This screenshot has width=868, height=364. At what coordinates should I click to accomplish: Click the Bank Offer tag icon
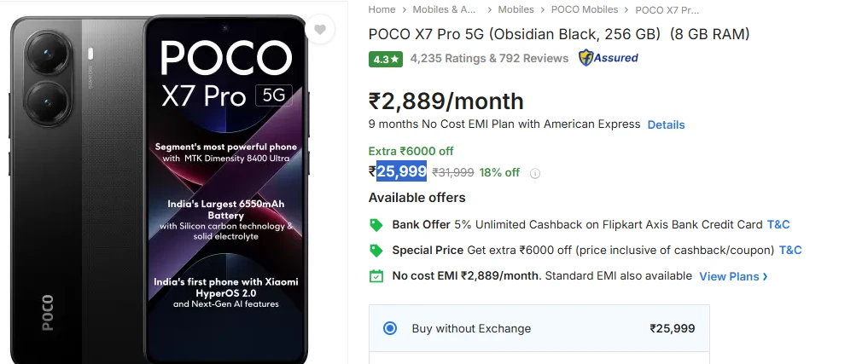[x=376, y=225]
